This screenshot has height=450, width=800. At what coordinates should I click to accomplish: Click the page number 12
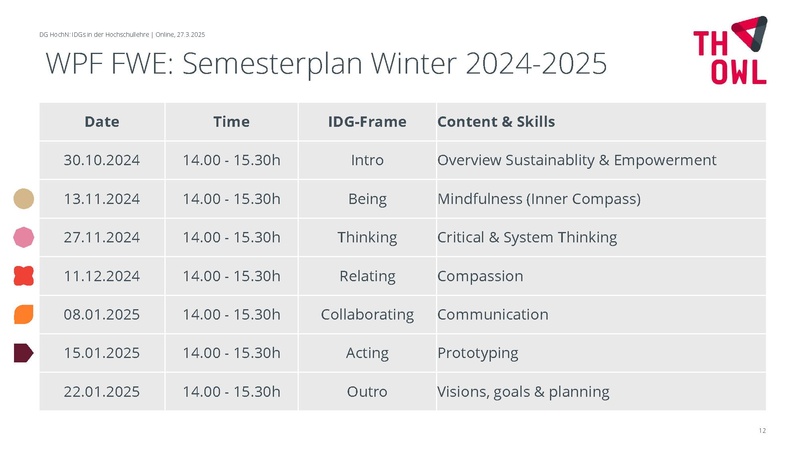click(762, 430)
